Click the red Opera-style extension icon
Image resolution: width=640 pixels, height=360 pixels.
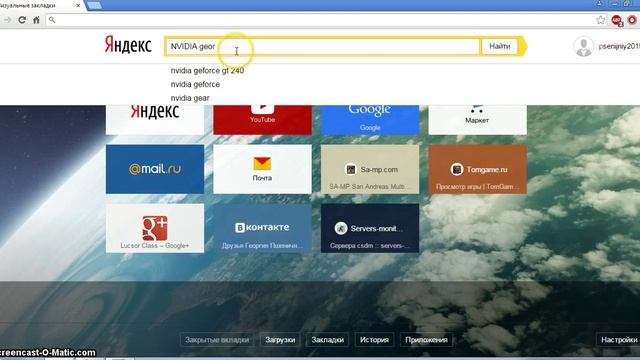coord(632,20)
